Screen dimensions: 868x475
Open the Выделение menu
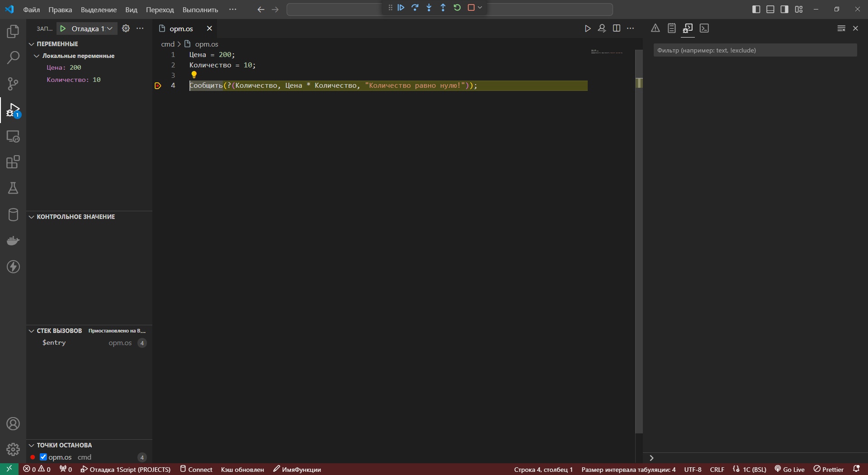click(99, 9)
